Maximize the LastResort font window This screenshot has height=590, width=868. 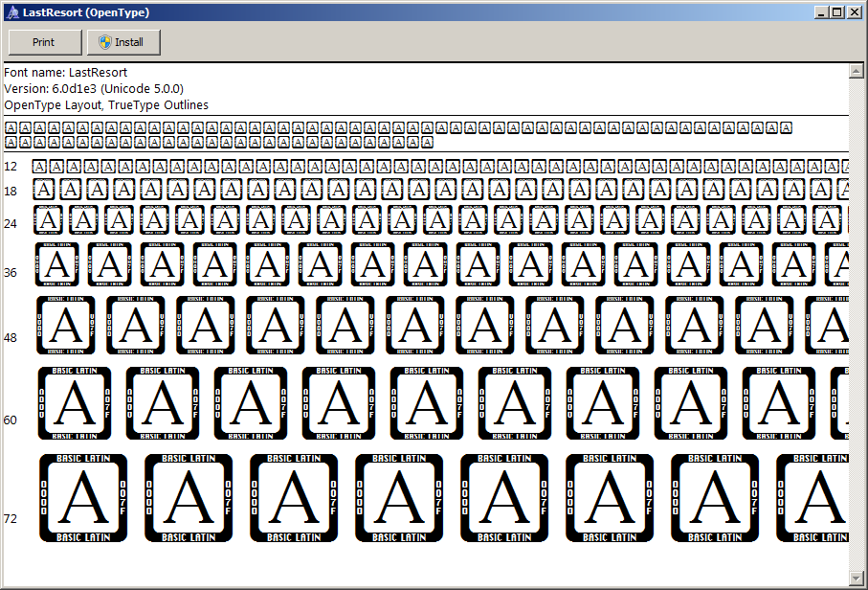[x=837, y=12]
